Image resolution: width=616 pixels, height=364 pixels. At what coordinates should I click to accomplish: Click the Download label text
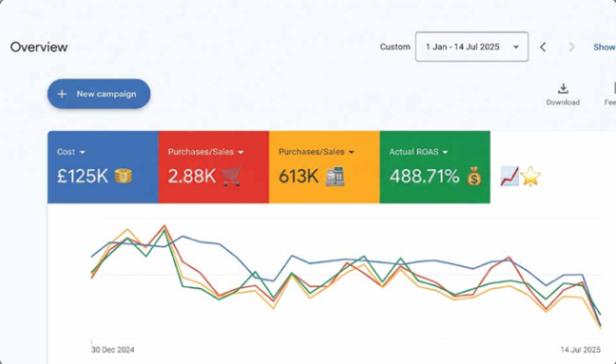click(563, 102)
